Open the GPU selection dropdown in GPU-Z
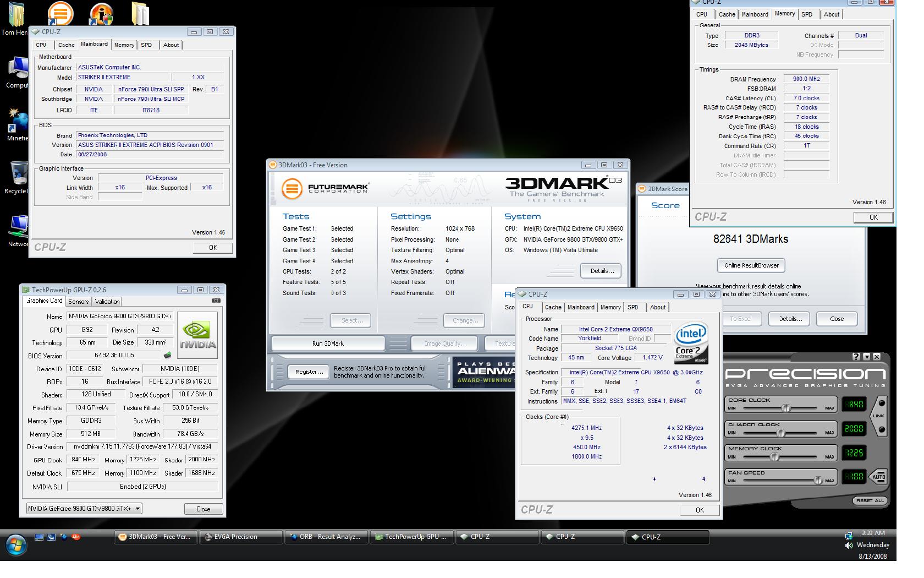 pos(84,509)
